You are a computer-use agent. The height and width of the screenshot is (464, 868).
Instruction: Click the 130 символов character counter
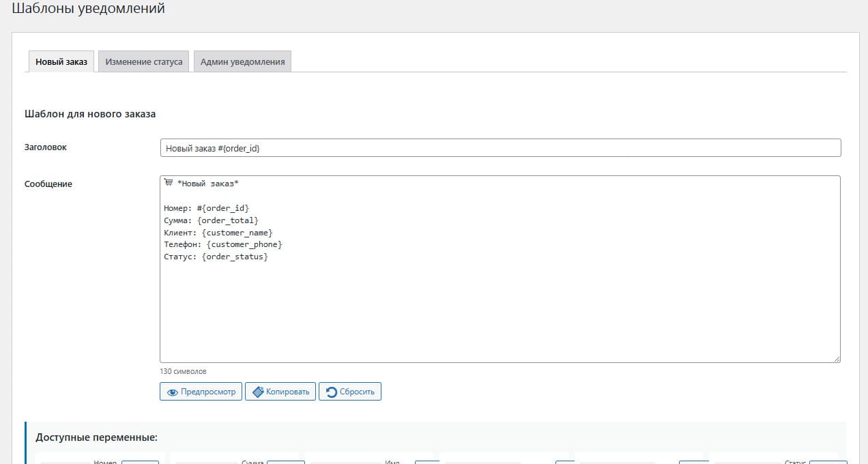(x=183, y=372)
